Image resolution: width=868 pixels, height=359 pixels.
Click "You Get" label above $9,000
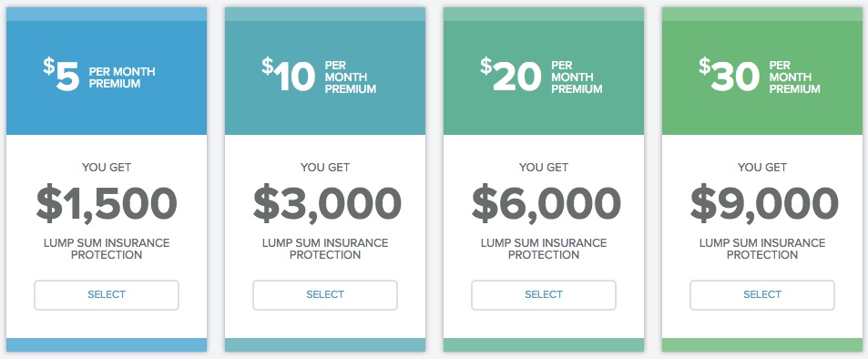pyautogui.click(x=762, y=167)
